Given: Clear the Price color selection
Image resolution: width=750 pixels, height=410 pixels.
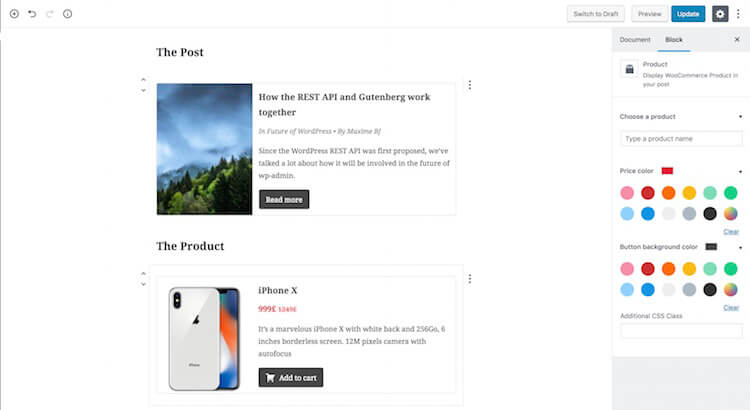Looking at the screenshot, I should [731, 232].
